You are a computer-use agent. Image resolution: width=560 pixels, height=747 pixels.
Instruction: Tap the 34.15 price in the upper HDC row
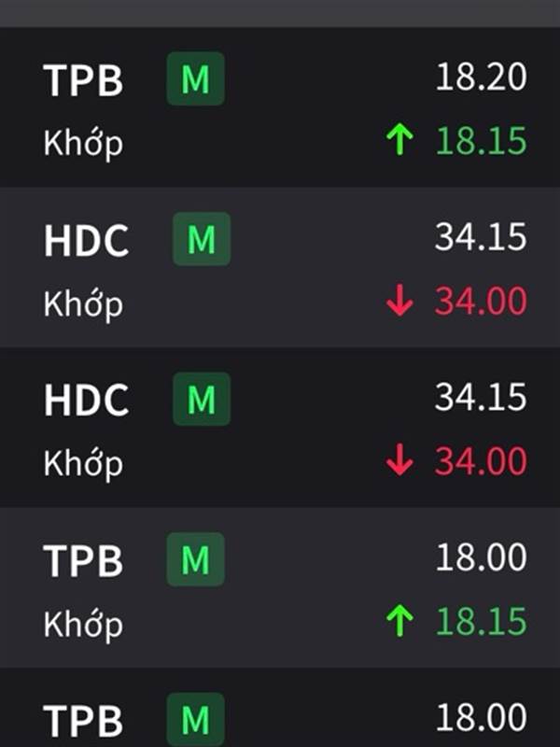click(481, 238)
